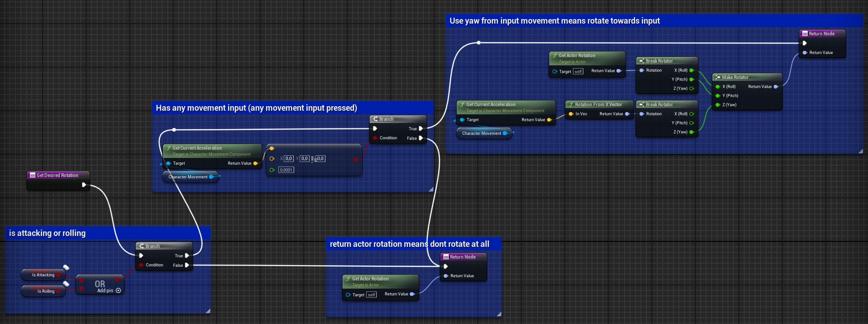Select the 'Has any movement input' comment header
The image size is (868, 324).
(256, 108)
